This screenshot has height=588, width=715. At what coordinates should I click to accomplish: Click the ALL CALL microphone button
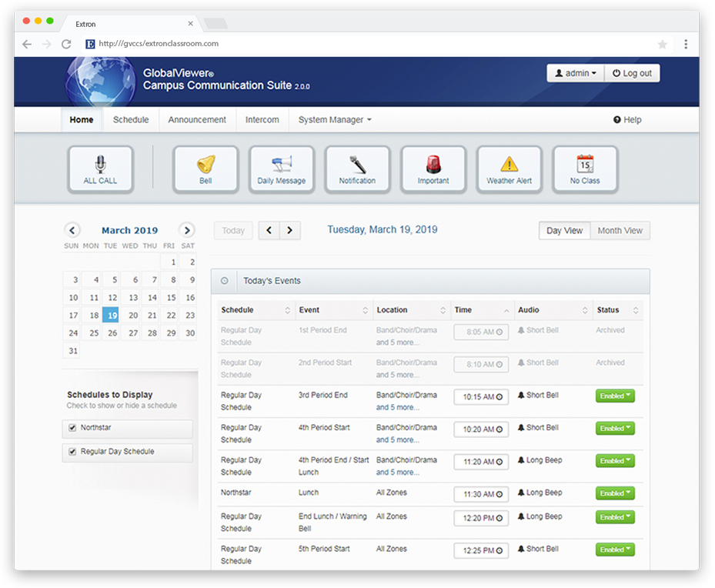(100, 169)
